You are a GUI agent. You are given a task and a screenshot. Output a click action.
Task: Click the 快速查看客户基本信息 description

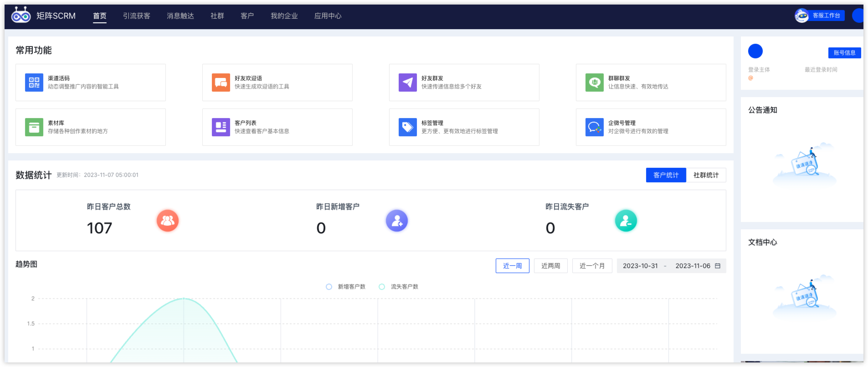pos(262,131)
